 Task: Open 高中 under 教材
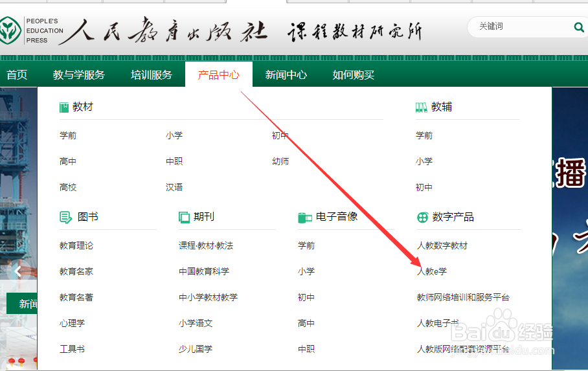pyautogui.click(x=68, y=161)
